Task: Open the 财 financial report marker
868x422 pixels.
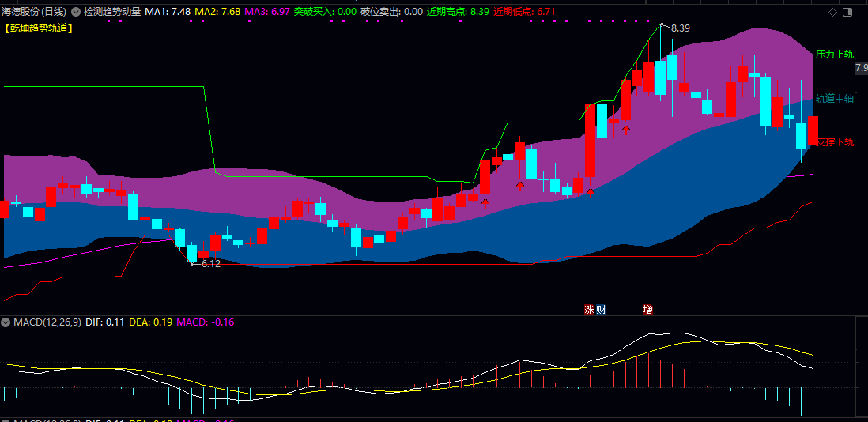Action: (x=601, y=309)
